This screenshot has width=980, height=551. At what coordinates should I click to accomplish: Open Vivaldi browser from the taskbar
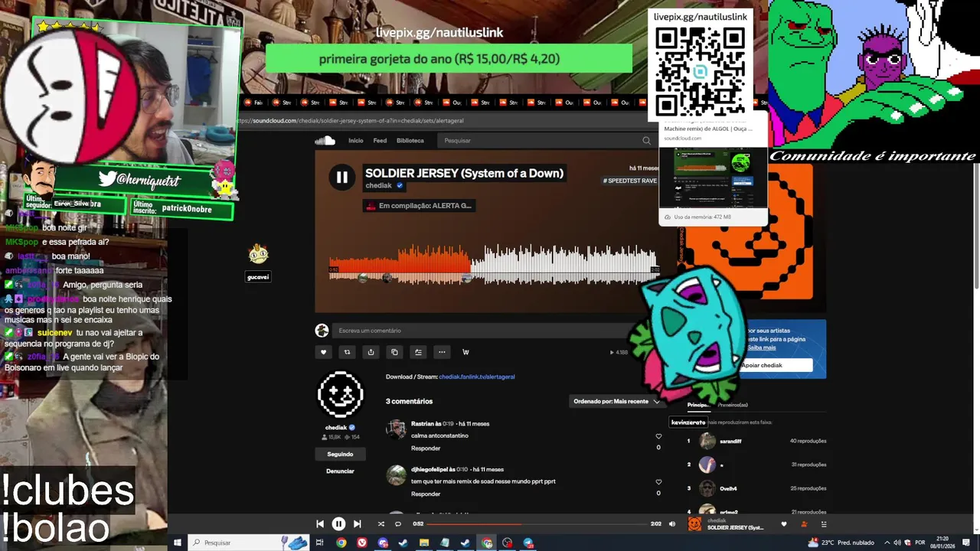click(x=361, y=543)
